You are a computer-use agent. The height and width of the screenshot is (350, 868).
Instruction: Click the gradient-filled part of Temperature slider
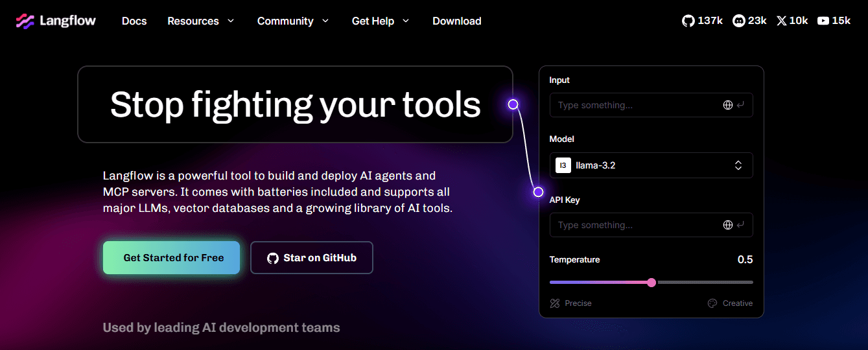598,283
